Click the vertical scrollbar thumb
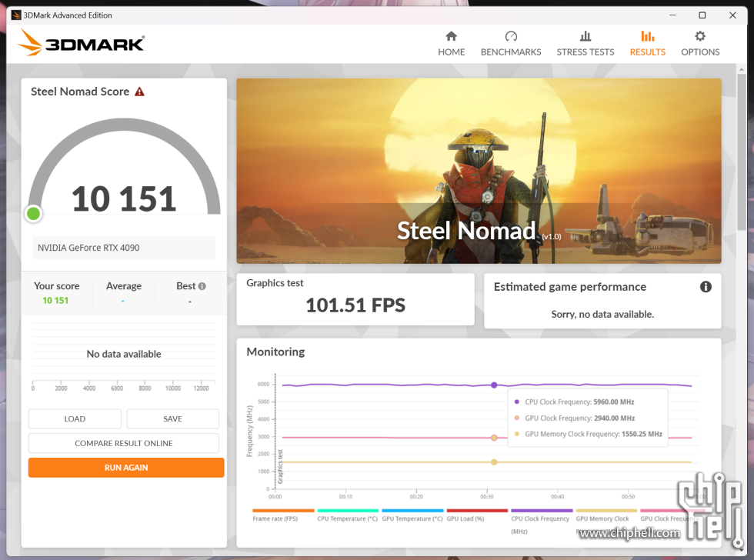The height and width of the screenshot is (560, 754). pos(741,152)
